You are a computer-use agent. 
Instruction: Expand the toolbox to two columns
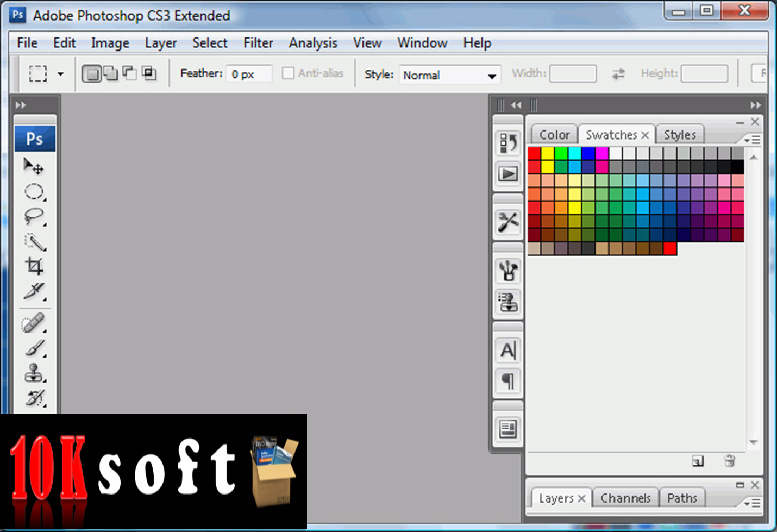(21, 105)
